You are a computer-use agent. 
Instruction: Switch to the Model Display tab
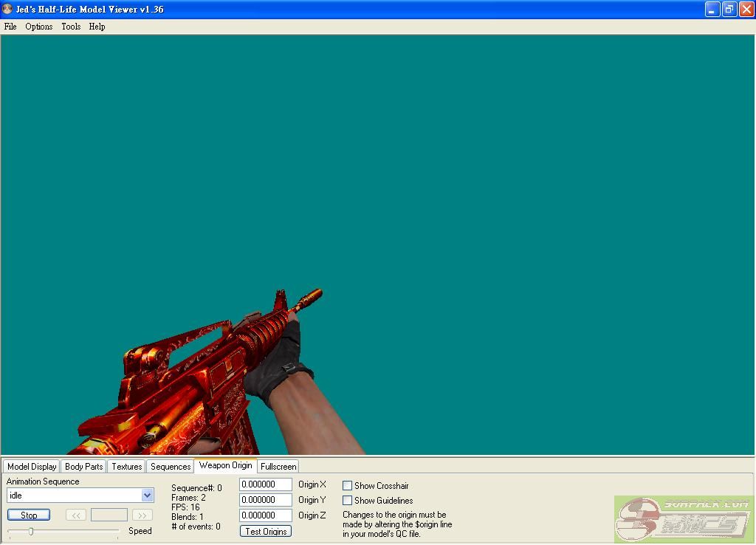pos(32,467)
